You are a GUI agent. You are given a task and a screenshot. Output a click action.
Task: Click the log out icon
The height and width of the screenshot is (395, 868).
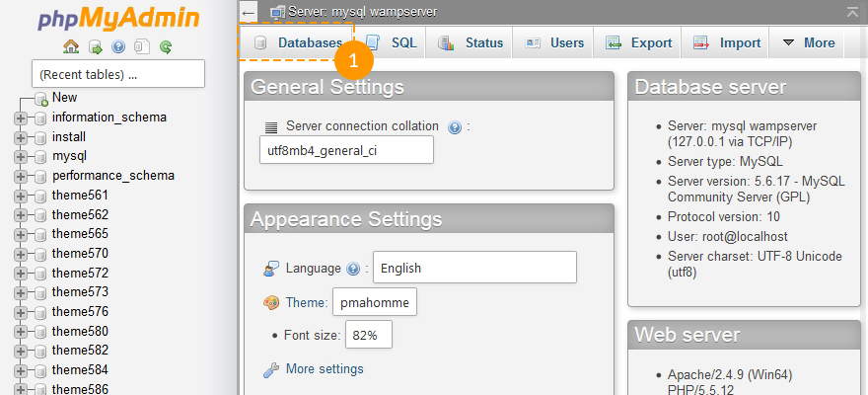pos(96,47)
